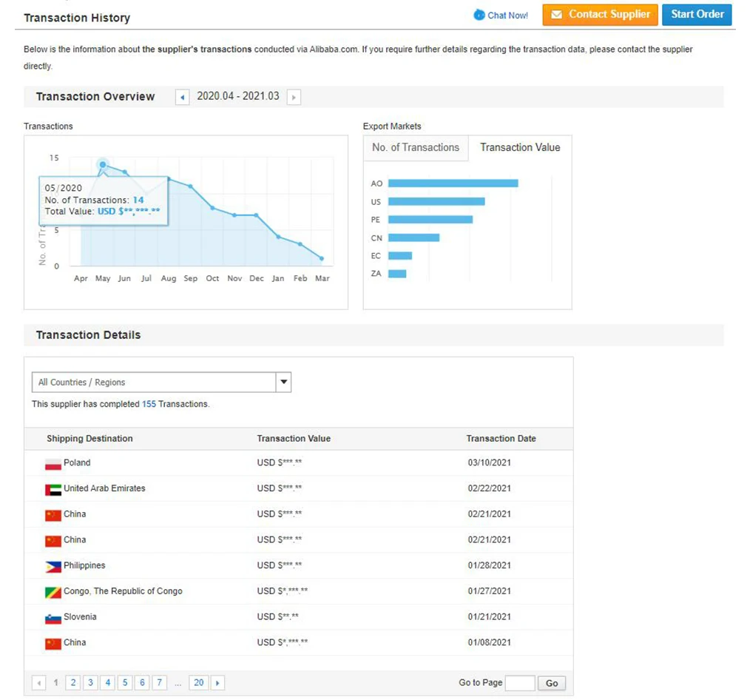The height and width of the screenshot is (700, 750).
Task: Go to previous date range arrow
Action: pyautogui.click(x=182, y=97)
